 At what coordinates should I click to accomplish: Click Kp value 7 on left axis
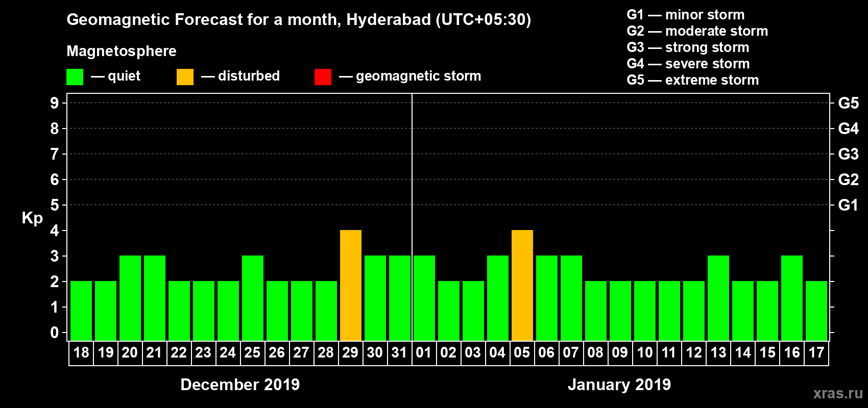click(x=55, y=154)
